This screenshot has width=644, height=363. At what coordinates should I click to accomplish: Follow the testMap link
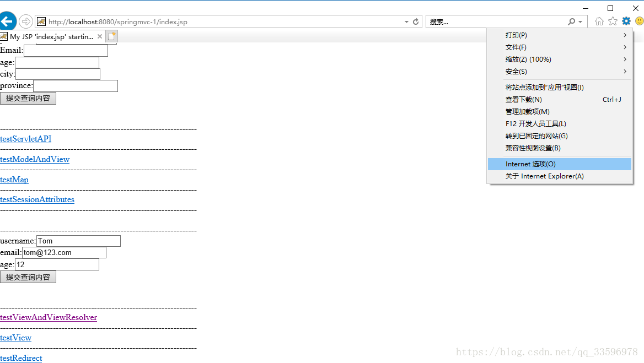click(x=14, y=180)
